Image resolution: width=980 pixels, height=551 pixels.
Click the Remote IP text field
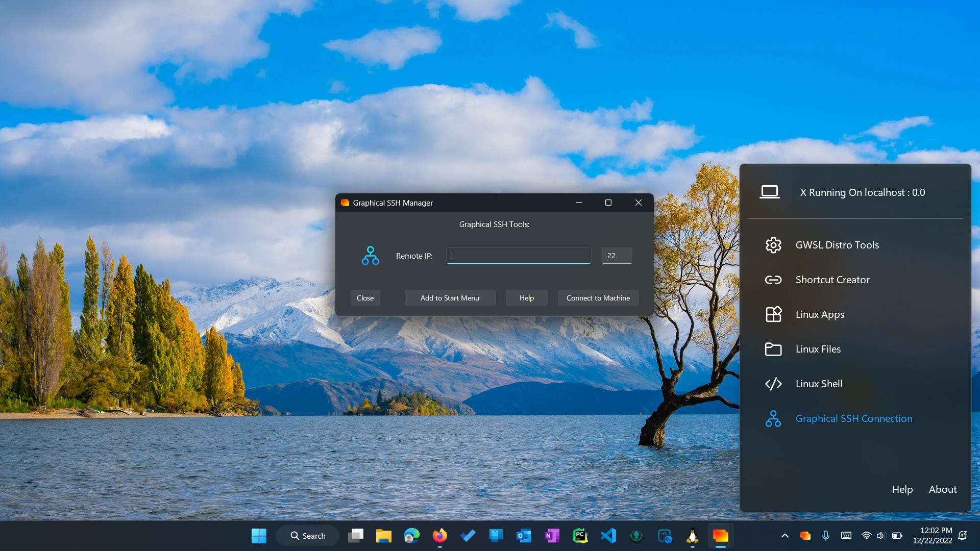518,256
